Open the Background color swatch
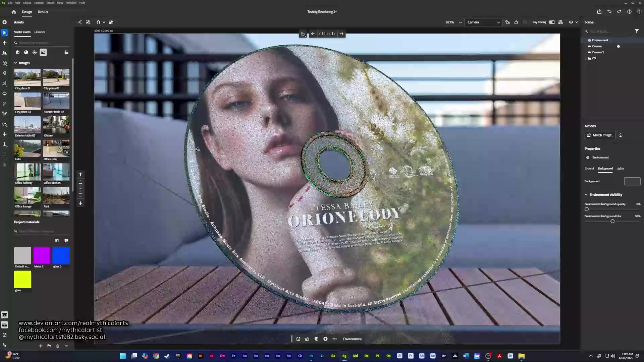Viewport: 644px width, 362px height. 632,181
